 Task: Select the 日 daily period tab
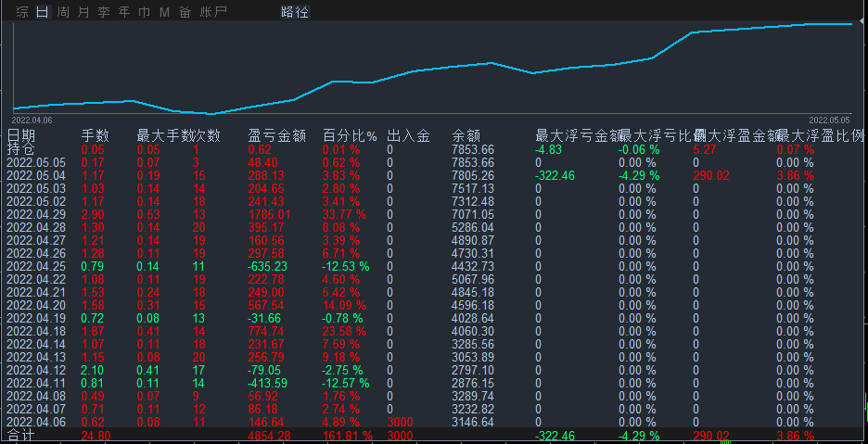click(43, 12)
